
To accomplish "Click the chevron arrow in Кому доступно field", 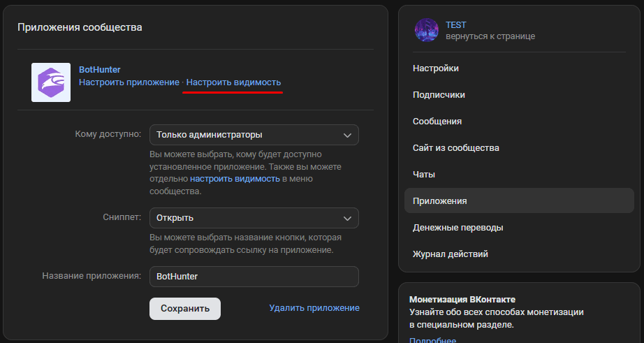I will pos(347,135).
